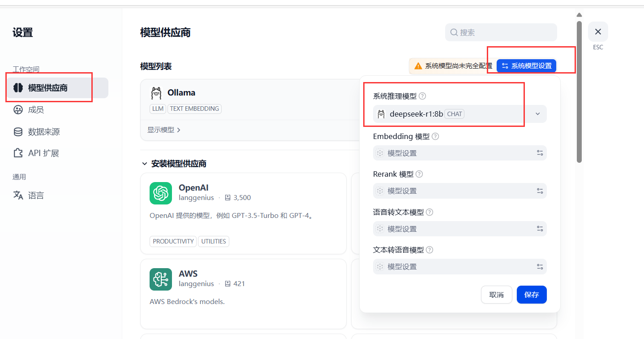
Task: Open the OpenAI provider card title
Action: pos(193,187)
